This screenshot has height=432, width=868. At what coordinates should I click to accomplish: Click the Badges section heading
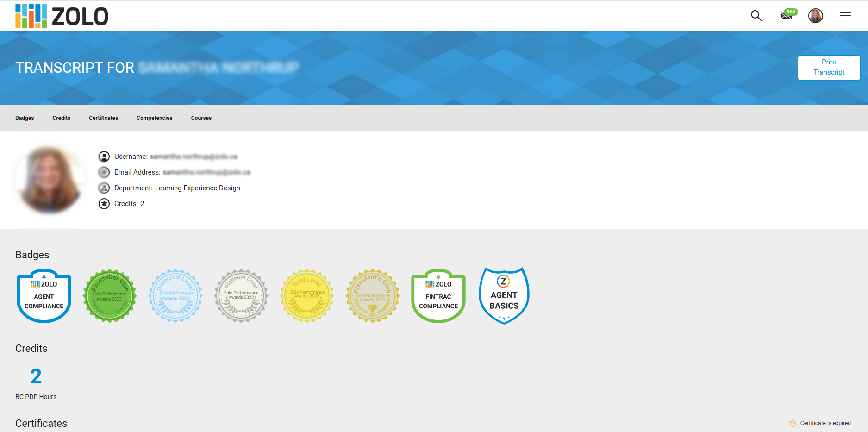click(32, 255)
